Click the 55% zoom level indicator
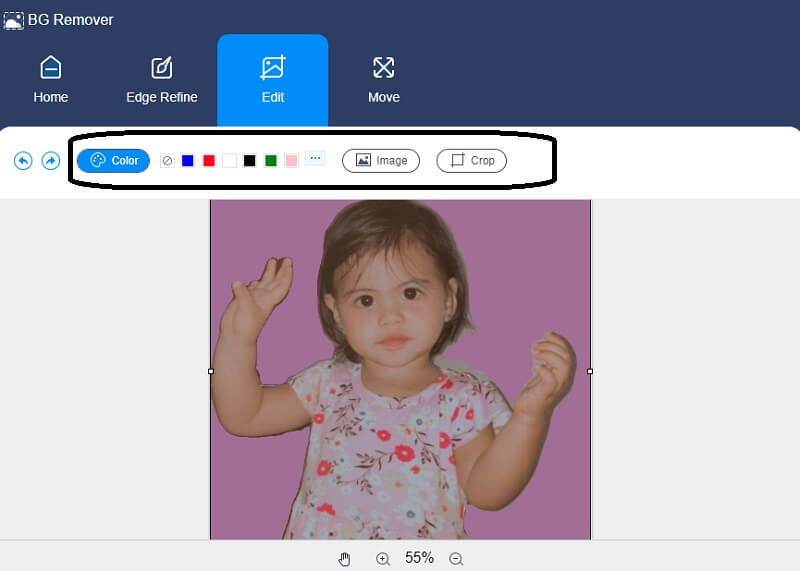Image resolution: width=800 pixels, height=571 pixels. (x=419, y=558)
